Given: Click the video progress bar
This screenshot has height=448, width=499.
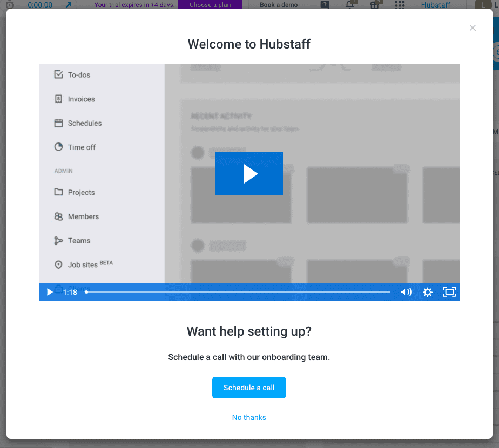Looking at the screenshot, I should 238,292.
